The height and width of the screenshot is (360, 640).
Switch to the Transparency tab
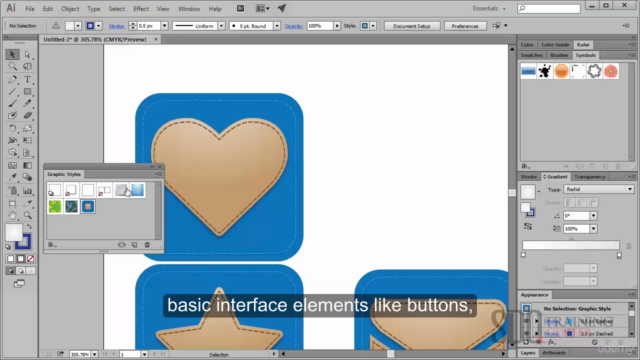pyautogui.click(x=589, y=177)
